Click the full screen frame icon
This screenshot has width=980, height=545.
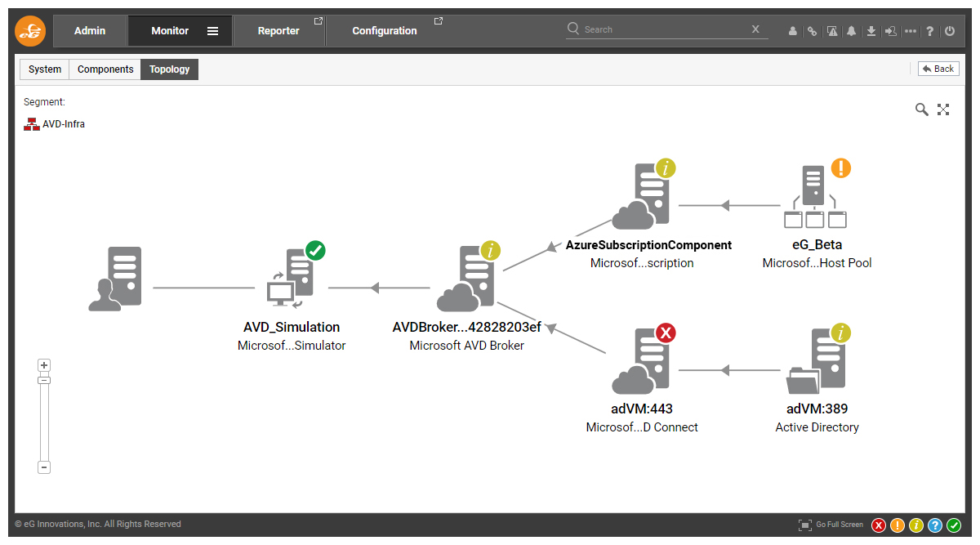(x=805, y=525)
